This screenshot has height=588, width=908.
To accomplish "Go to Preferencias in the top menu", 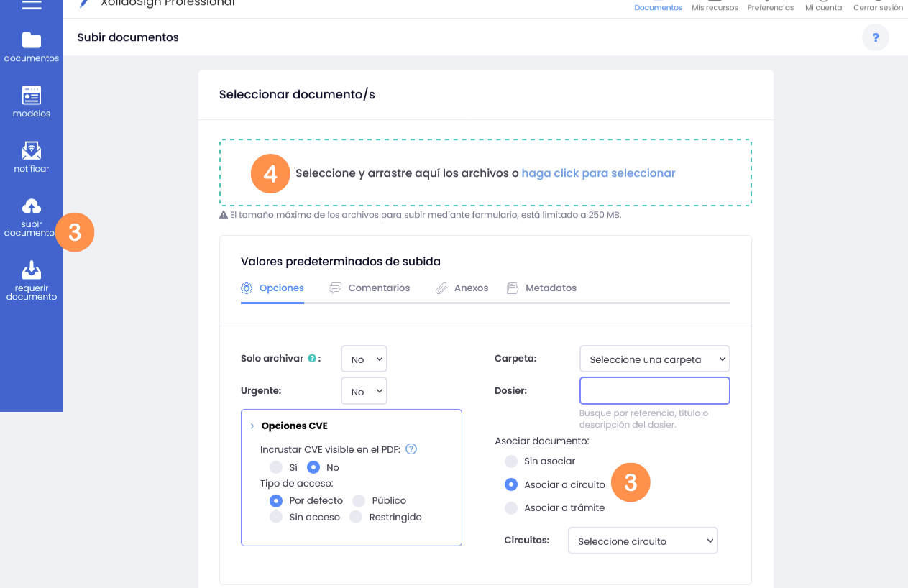I will pyautogui.click(x=770, y=7).
